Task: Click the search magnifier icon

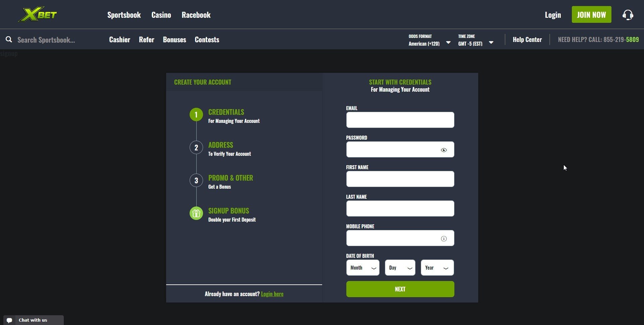Action: point(9,40)
